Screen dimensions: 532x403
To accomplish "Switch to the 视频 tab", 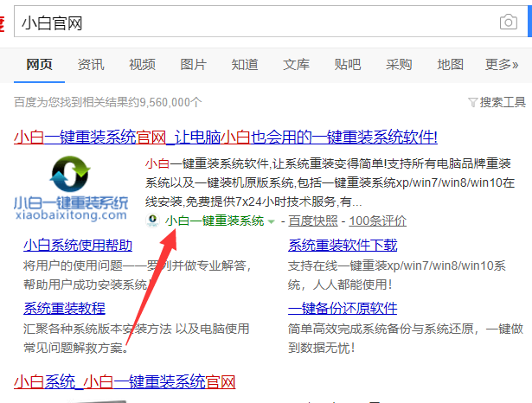I will click(x=142, y=64).
